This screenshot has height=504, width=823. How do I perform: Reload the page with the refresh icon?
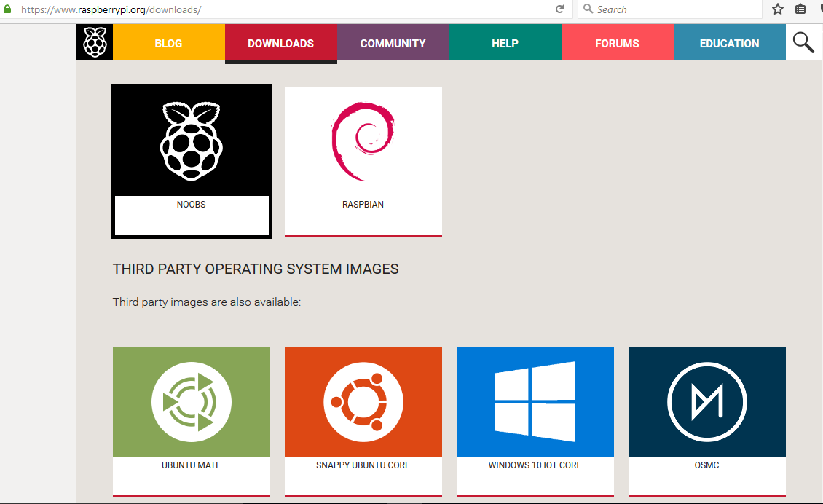[x=560, y=9]
